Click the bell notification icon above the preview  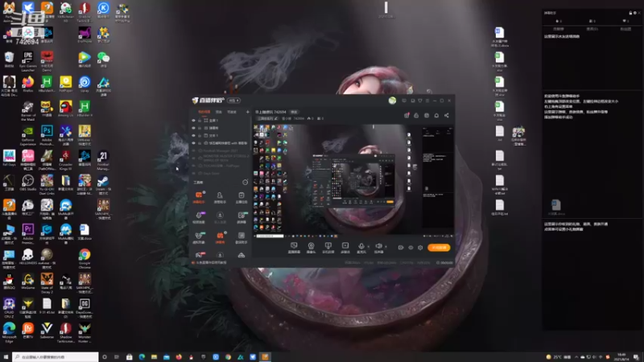click(x=436, y=115)
